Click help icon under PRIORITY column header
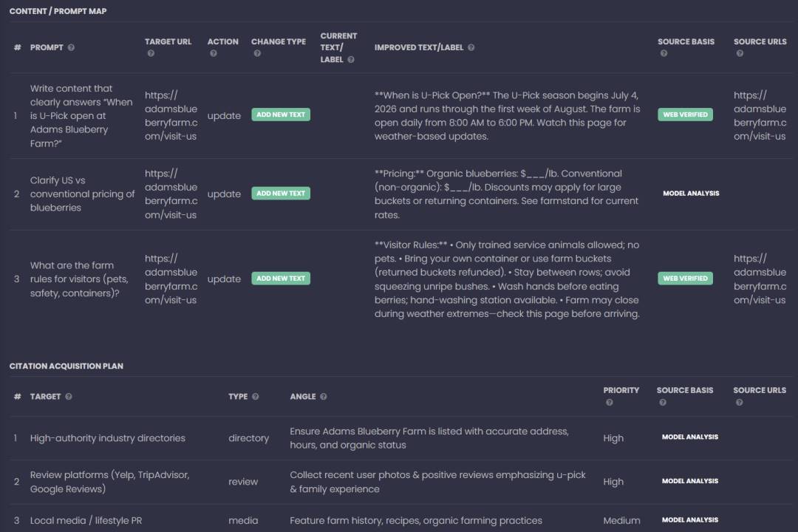This screenshot has width=798, height=532. [x=609, y=403]
